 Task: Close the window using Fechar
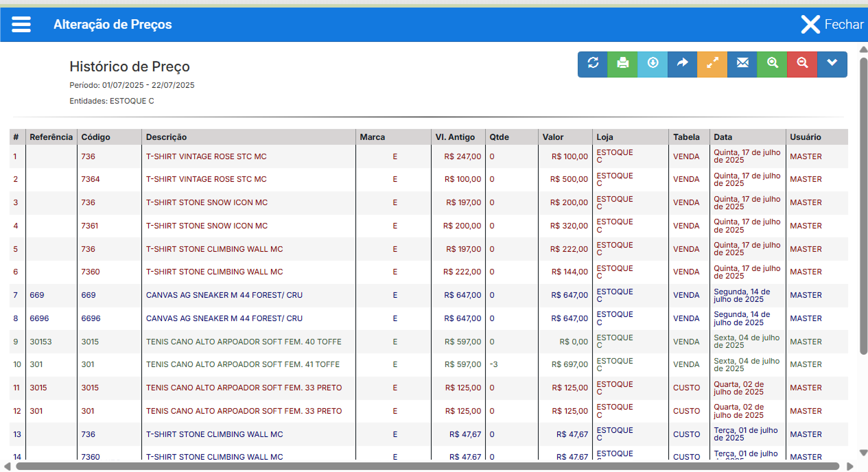click(x=832, y=25)
